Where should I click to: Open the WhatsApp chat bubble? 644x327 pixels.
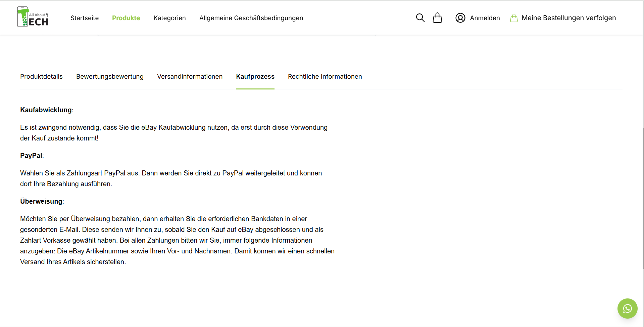[627, 308]
